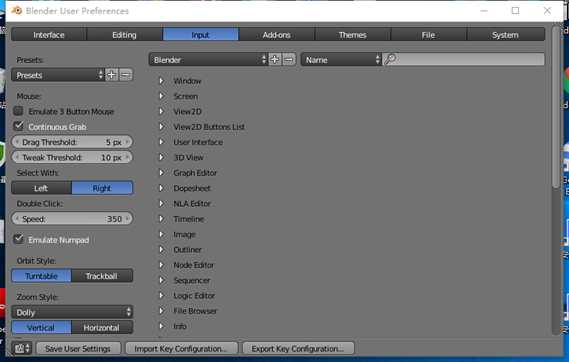Switch to the Interface tab
This screenshot has height=362, width=569.
pyautogui.click(x=49, y=35)
